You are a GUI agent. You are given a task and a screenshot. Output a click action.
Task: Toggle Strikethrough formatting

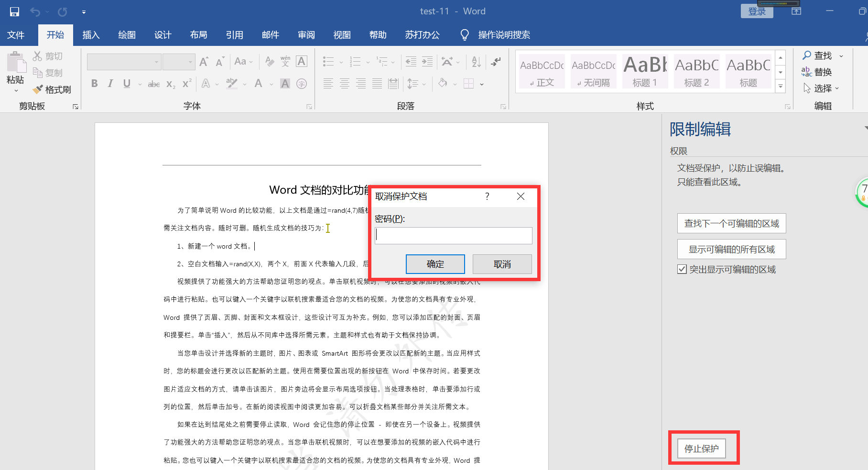click(154, 84)
